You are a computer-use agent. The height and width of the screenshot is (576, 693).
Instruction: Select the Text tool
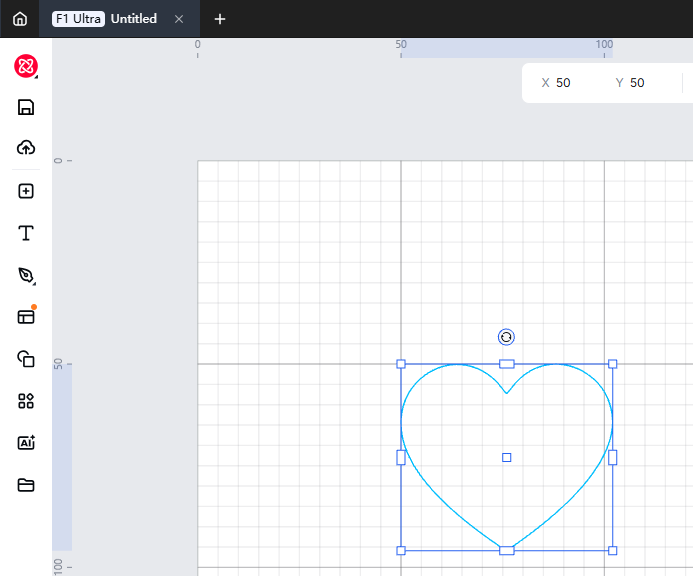point(26,233)
